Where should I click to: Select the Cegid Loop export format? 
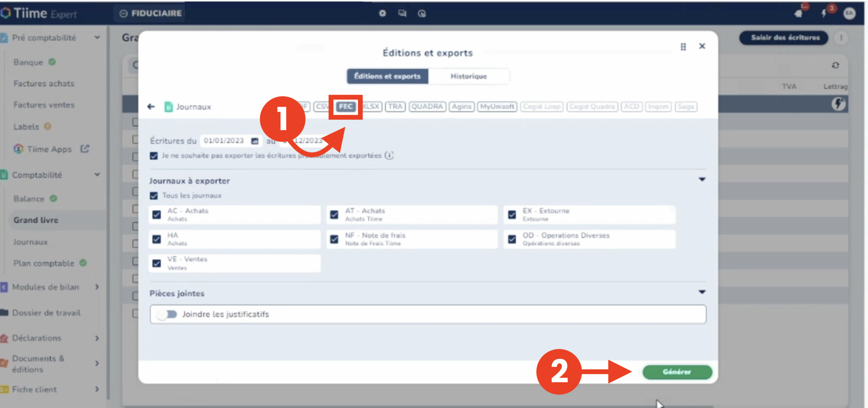point(541,107)
